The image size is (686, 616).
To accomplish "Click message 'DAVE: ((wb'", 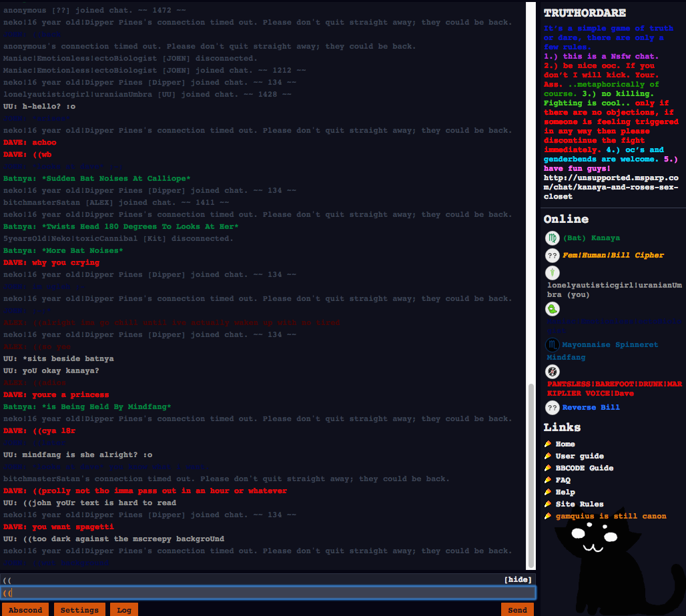I will pyautogui.click(x=27, y=154).
